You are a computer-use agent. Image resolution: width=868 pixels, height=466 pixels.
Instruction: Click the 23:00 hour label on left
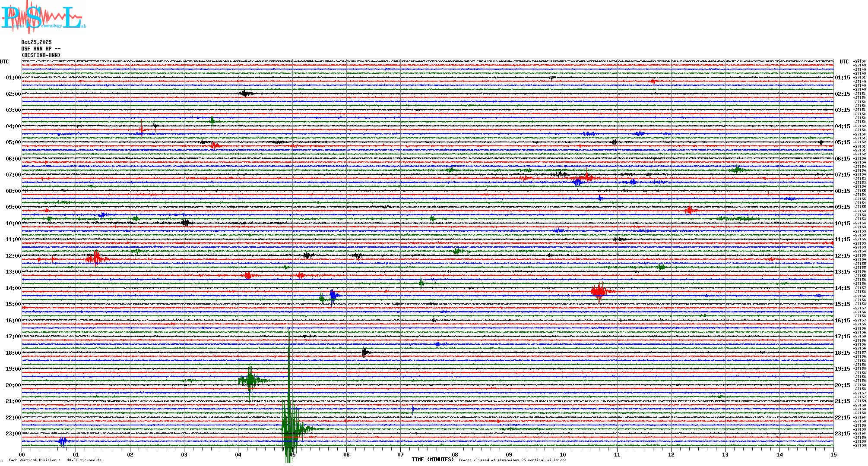click(x=13, y=434)
